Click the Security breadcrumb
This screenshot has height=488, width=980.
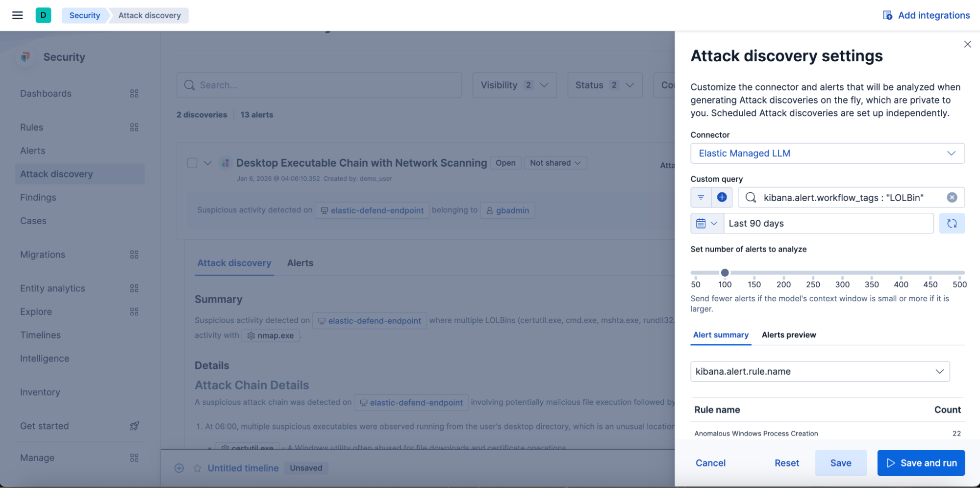point(84,15)
